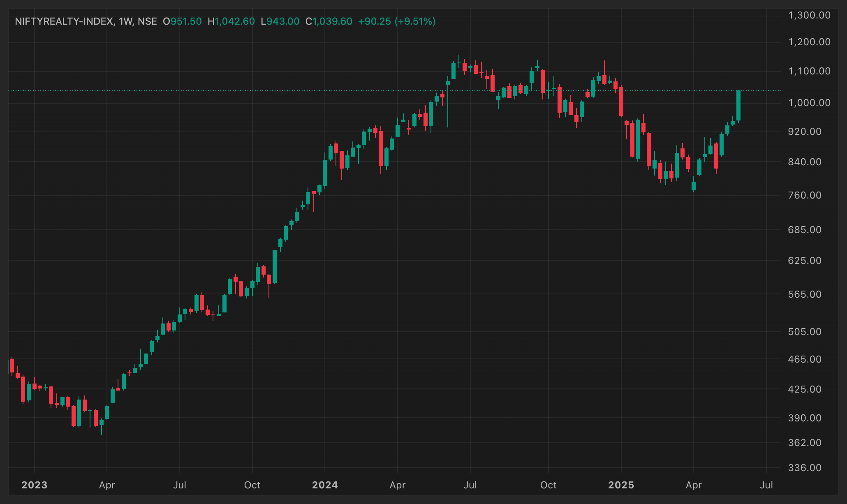Click the 920.00 price axis label

[x=805, y=132]
